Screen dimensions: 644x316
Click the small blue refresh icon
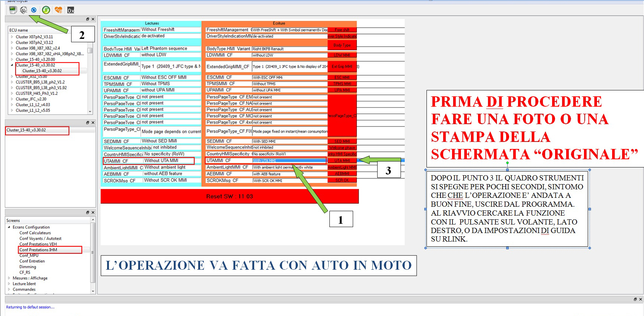pos(34,10)
